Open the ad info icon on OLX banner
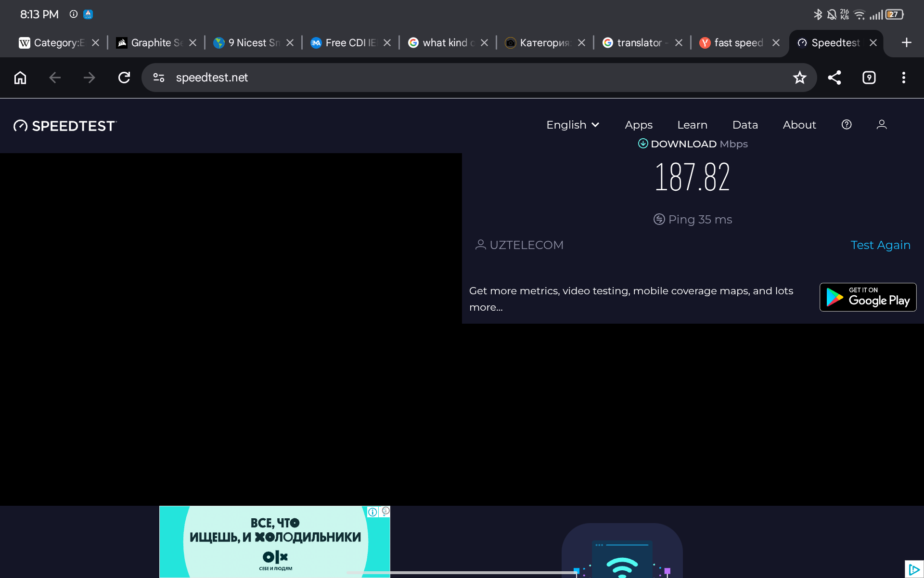This screenshot has height=578, width=924. [373, 512]
